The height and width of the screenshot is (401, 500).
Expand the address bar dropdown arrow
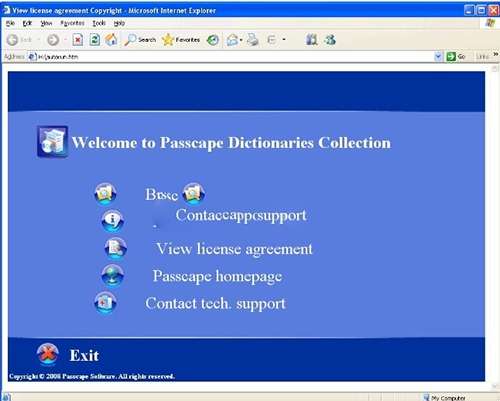click(x=438, y=57)
